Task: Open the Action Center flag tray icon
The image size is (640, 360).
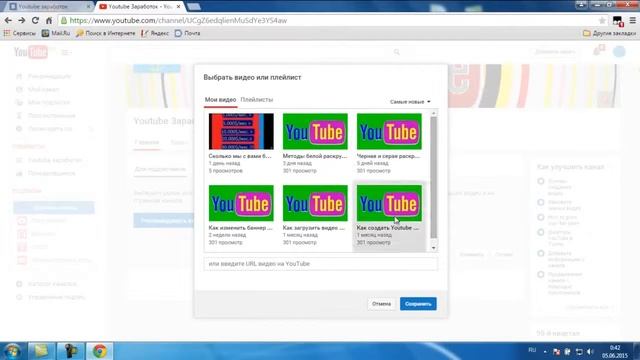Action: point(556,351)
